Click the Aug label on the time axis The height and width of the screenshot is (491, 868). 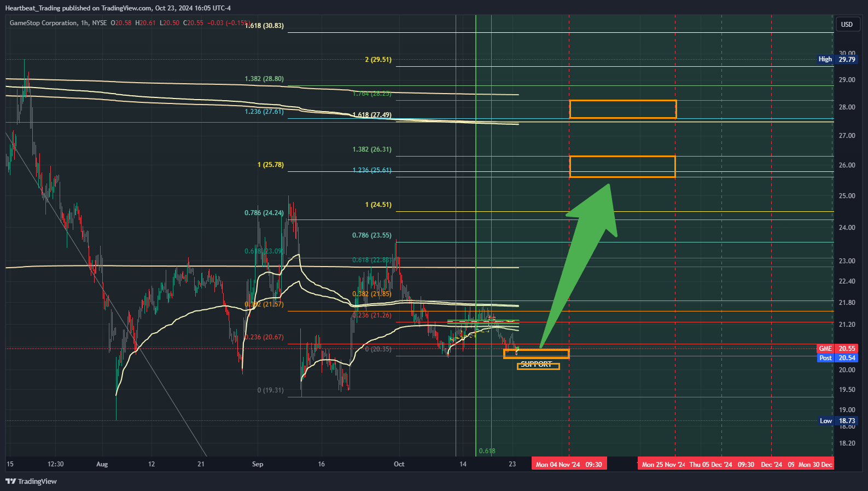pyautogui.click(x=102, y=464)
